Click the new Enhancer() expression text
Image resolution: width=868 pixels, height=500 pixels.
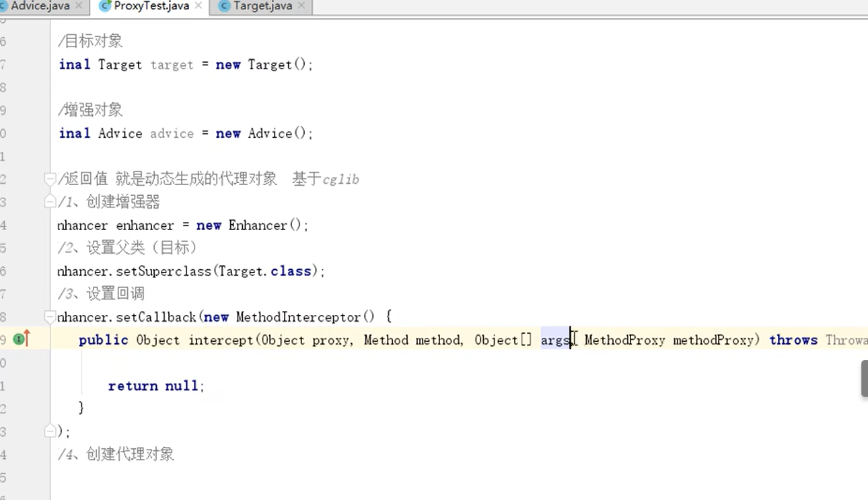(262, 225)
